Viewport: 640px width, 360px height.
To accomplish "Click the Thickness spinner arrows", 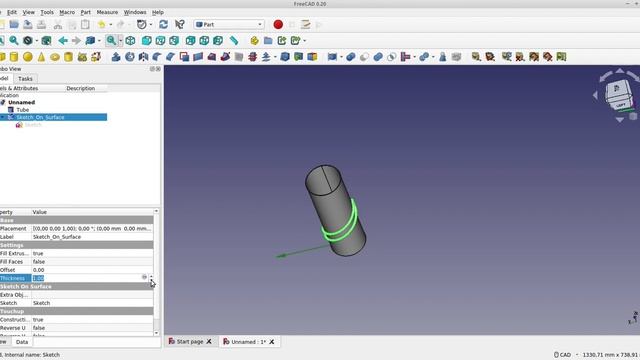I will coord(151,278).
